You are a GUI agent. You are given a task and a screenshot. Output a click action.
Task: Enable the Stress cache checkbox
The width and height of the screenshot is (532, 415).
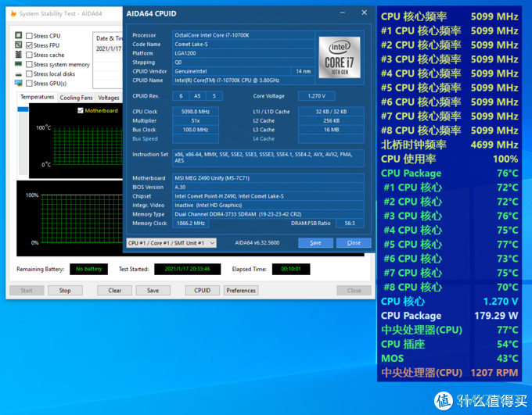tap(29, 55)
